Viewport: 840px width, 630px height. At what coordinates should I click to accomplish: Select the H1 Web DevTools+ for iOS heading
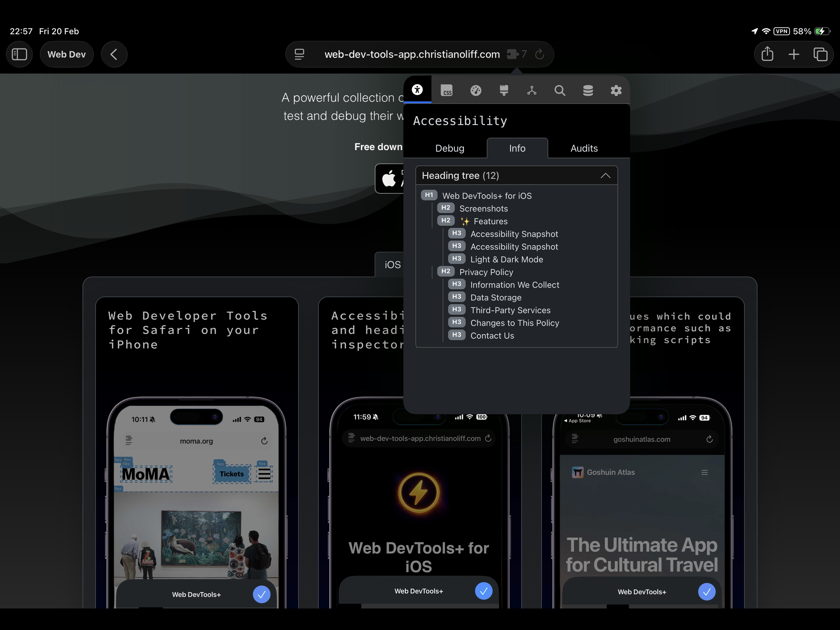coord(476,196)
